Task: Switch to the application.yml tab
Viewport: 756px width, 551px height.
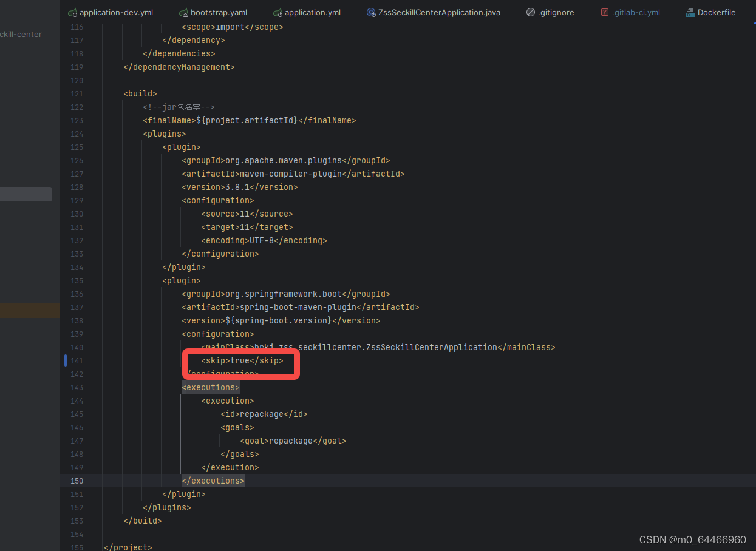Action: point(312,12)
